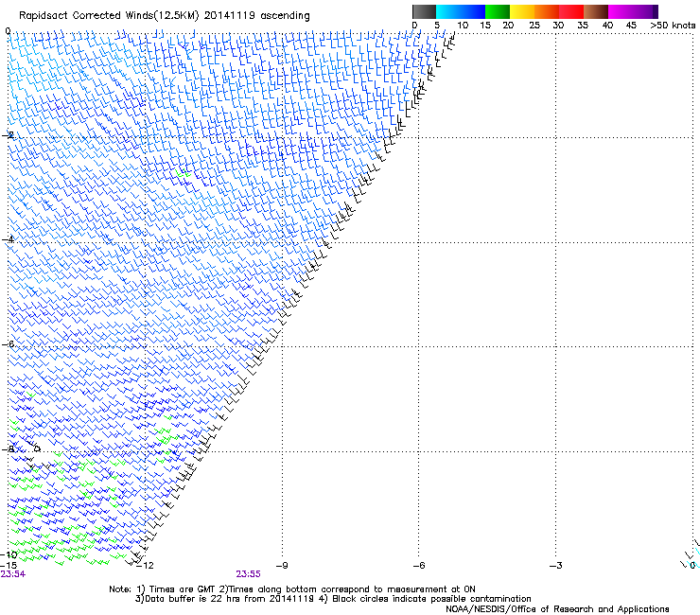Click the blue 10-15 knots color band

pyautogui.click(x=473, y=11)
